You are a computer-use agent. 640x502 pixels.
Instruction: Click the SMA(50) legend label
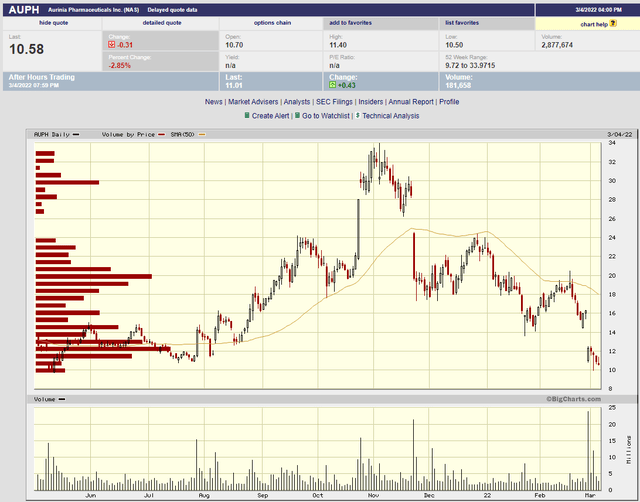coord(182,134)
